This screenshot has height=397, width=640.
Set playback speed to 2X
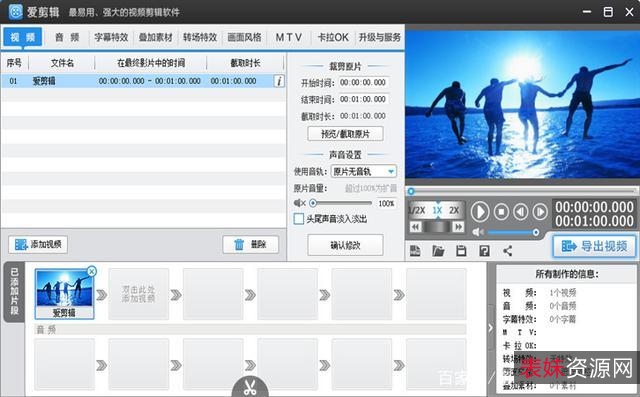pos(454,211)
